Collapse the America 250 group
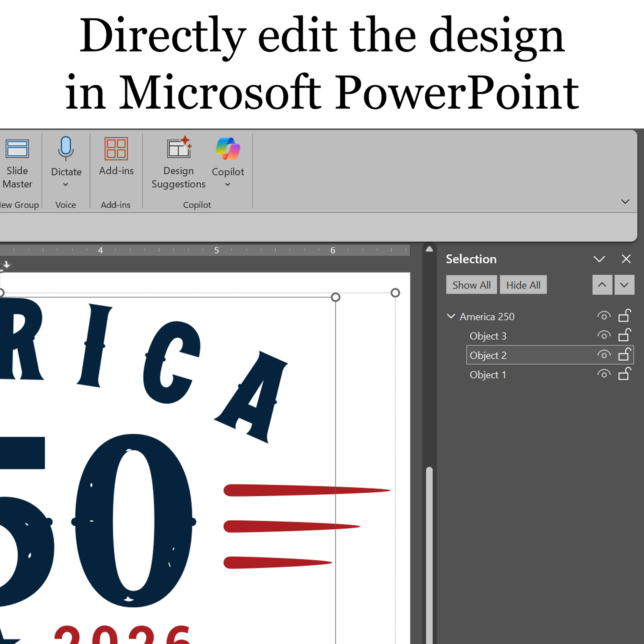Image resolution: width=644 pixels, height=644 pixels. point(451,316)
